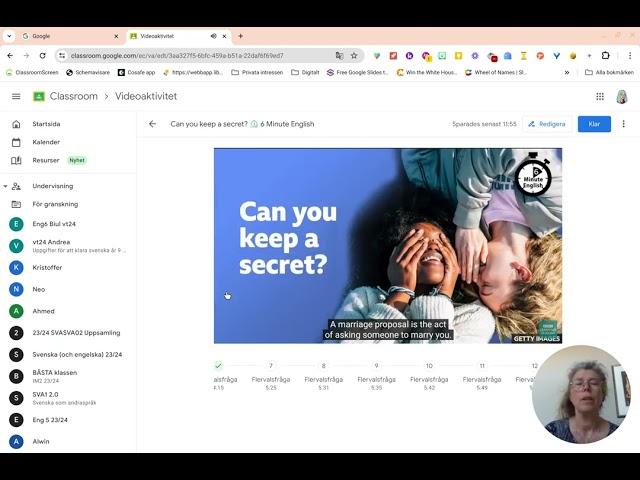Open the Schemavisare bookmark

coord(88,72)
